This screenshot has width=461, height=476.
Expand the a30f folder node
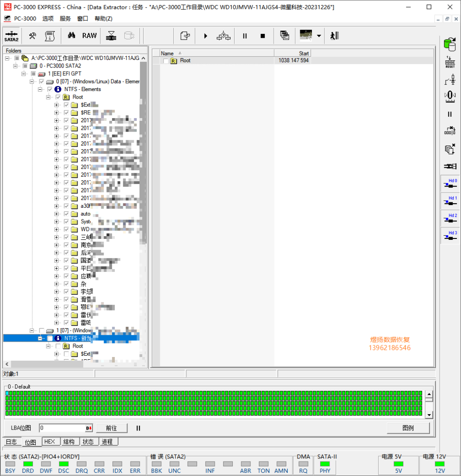(x=56, y=206)
